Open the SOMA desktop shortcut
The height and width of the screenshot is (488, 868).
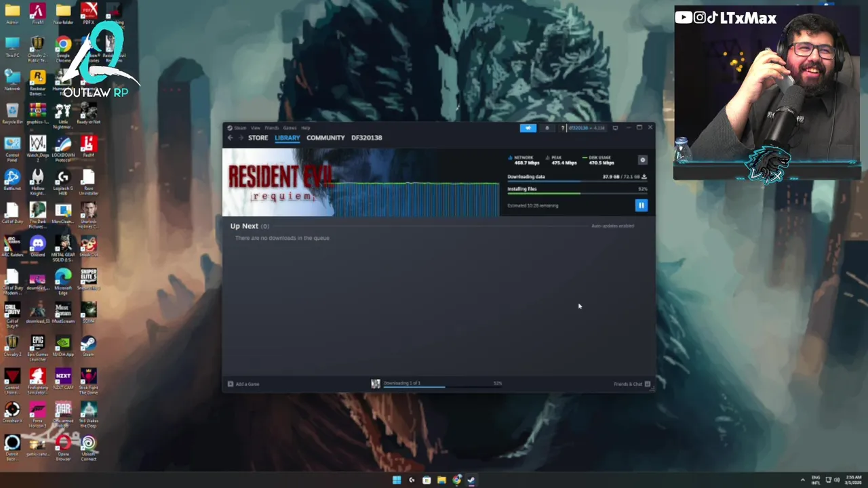(x=88, y=312)
